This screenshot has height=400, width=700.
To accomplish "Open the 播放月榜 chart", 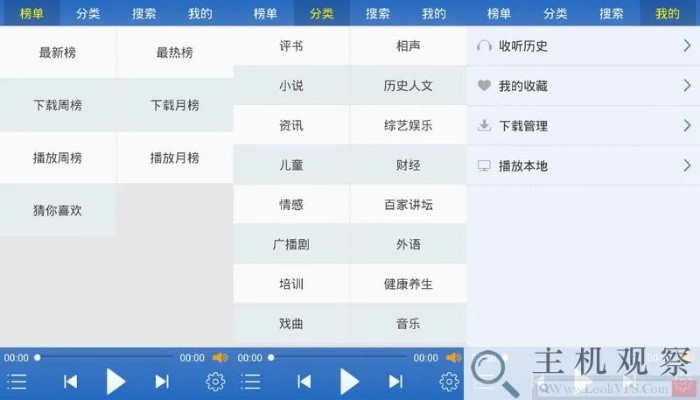I will click(x=175, y=158).
